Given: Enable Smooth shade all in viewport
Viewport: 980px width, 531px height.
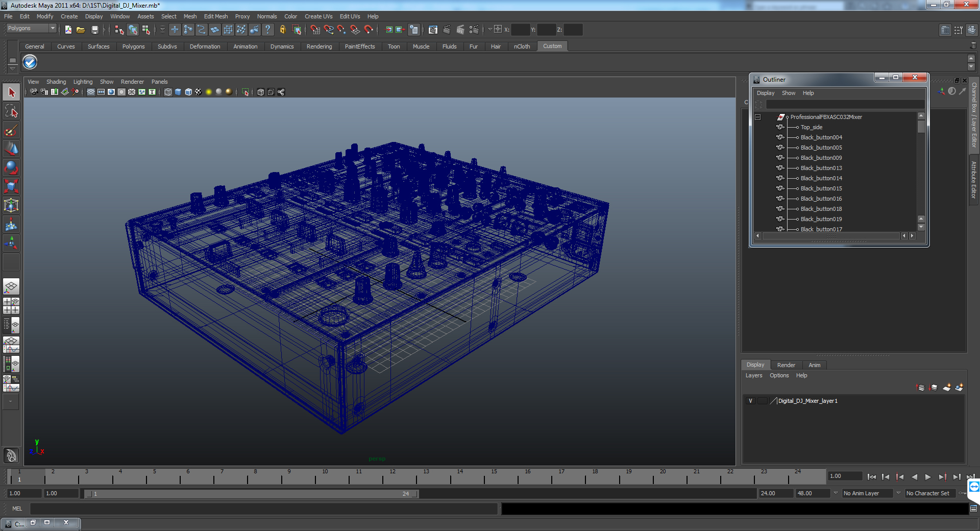Looking at the screenshot, I should tap(178, 92).
